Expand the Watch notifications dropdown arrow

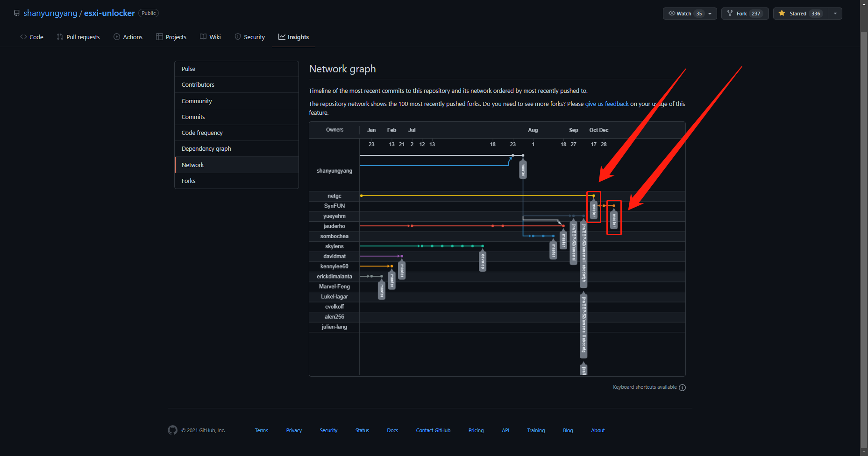pyautogui.click(x=710, y=14)
